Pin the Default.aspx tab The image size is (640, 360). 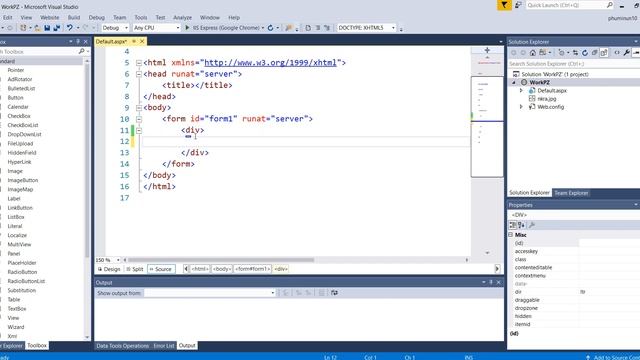click(134, 41)
